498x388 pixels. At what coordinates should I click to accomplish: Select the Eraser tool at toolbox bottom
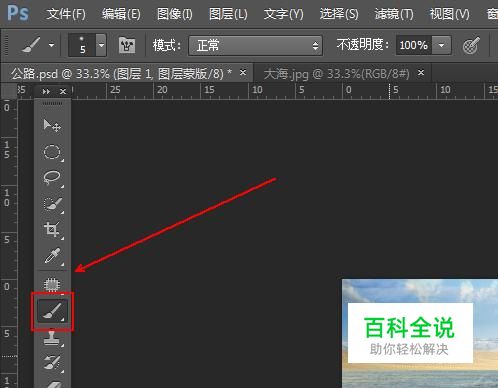(x=53, y=384)
